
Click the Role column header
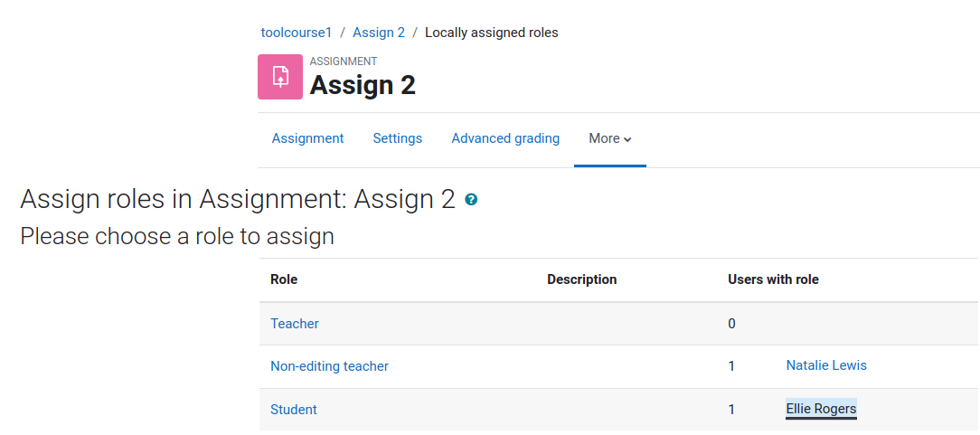coord(284,280)
